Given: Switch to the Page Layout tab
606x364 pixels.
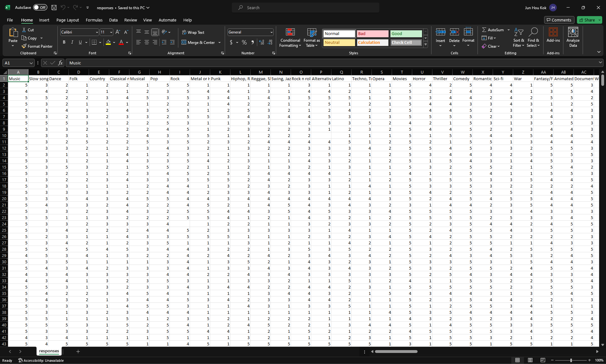Looking at the screenshot, I should pyautogui.click(x=68, y=20).
